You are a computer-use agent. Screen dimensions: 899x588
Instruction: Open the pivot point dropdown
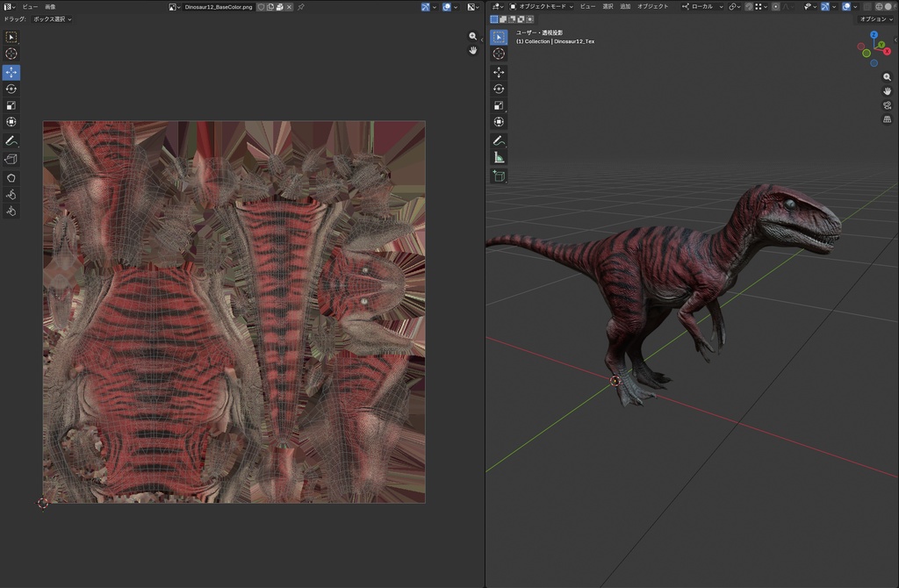pyautogui.click(x=735, y=7)
